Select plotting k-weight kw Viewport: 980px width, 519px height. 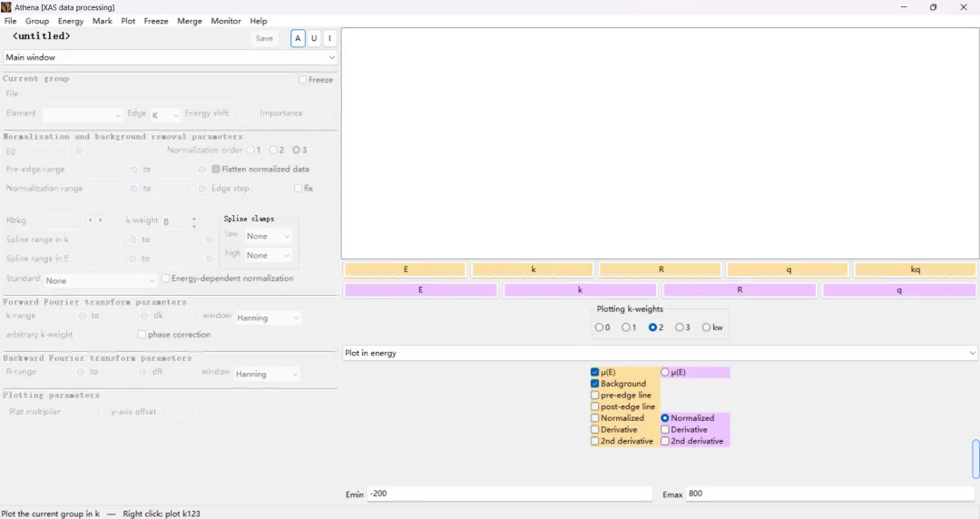click(706, 327)
